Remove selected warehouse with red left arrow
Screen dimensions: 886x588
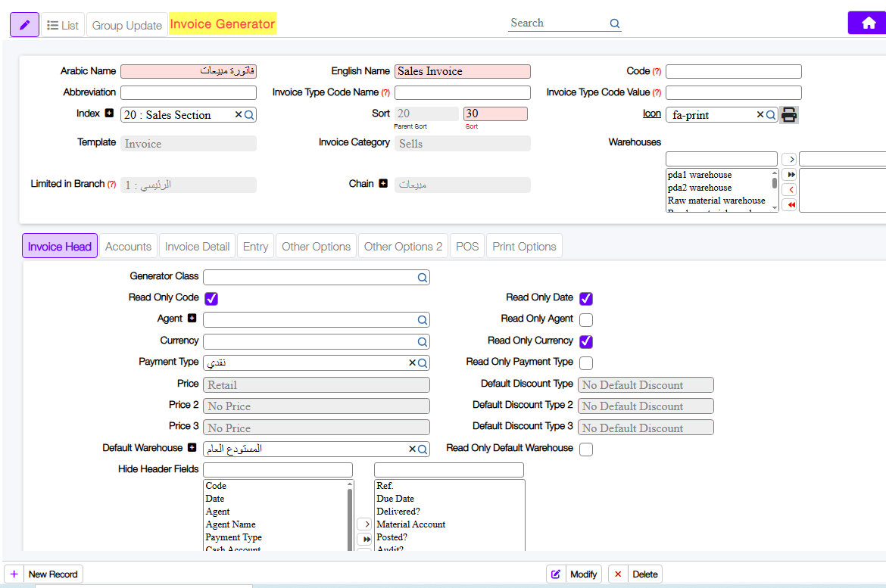[x=789, y=190]
